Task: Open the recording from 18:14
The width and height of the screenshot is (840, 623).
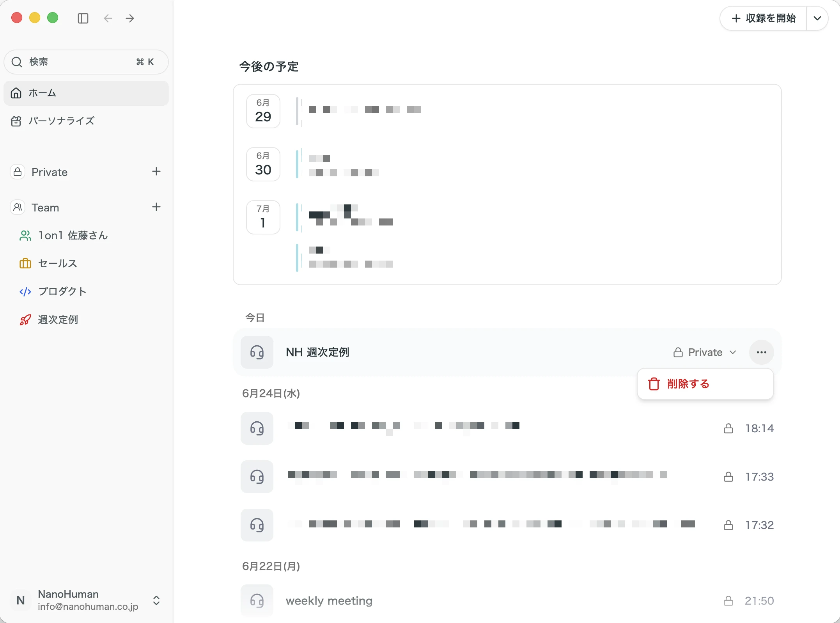Action: (x=507, y=429)
